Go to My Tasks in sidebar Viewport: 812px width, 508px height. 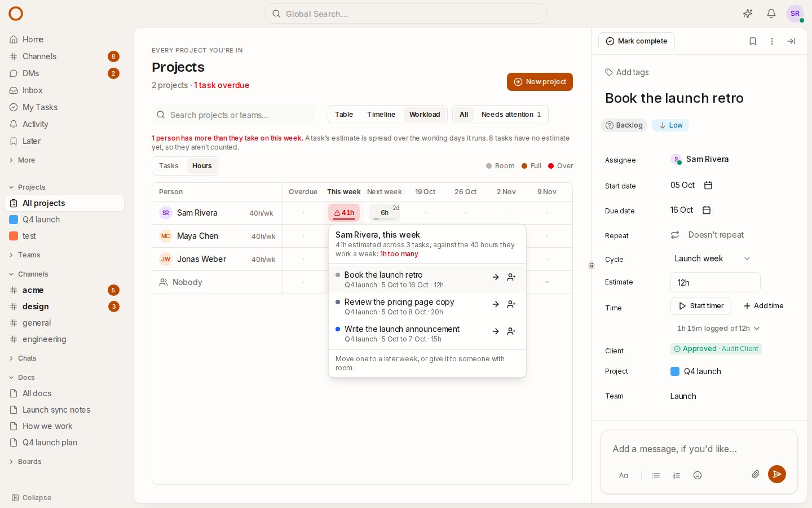coord(64,107)
